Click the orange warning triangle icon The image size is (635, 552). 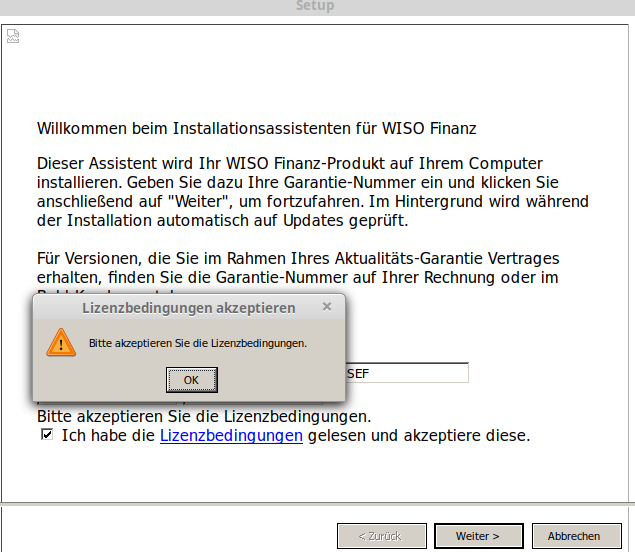tap(61, 343)
